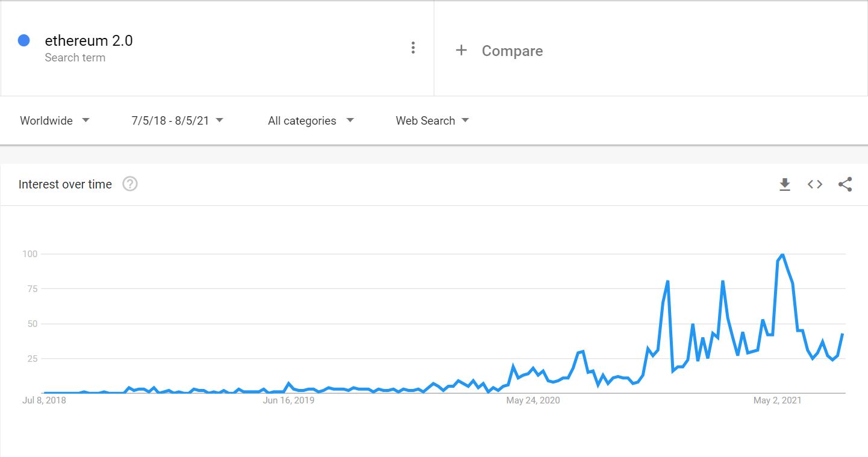
Task: Click the May 2, 2021 axis label
Action: pyautogui.click(x=777, y=400)
